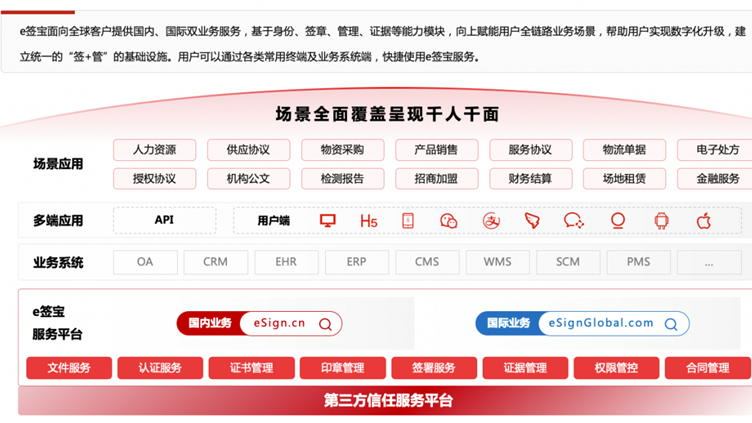The height and width of the screenshot is (423, 752).
Task: Click the 签署服务 button
Action: pos(433,368)
